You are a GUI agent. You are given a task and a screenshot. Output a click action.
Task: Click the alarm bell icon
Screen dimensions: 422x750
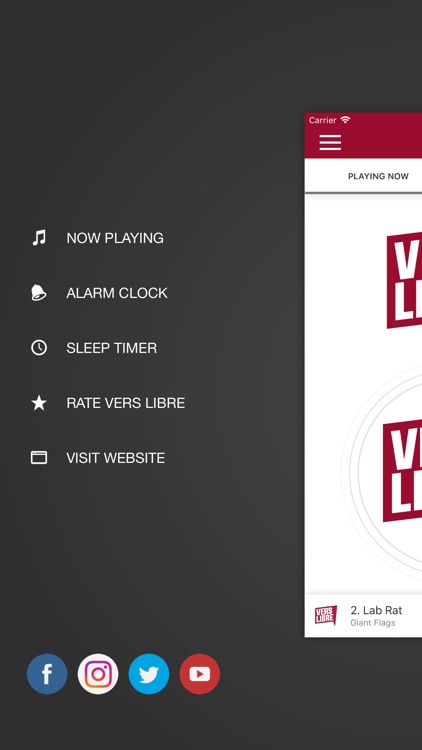pyautogui.click(x=39, y=293)
